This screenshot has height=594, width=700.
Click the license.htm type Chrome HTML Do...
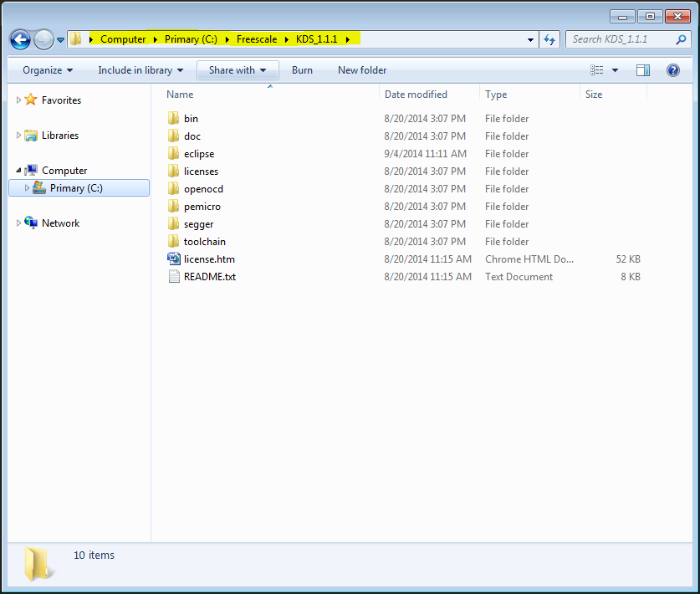pyautogui.click(x=529, y=259)
